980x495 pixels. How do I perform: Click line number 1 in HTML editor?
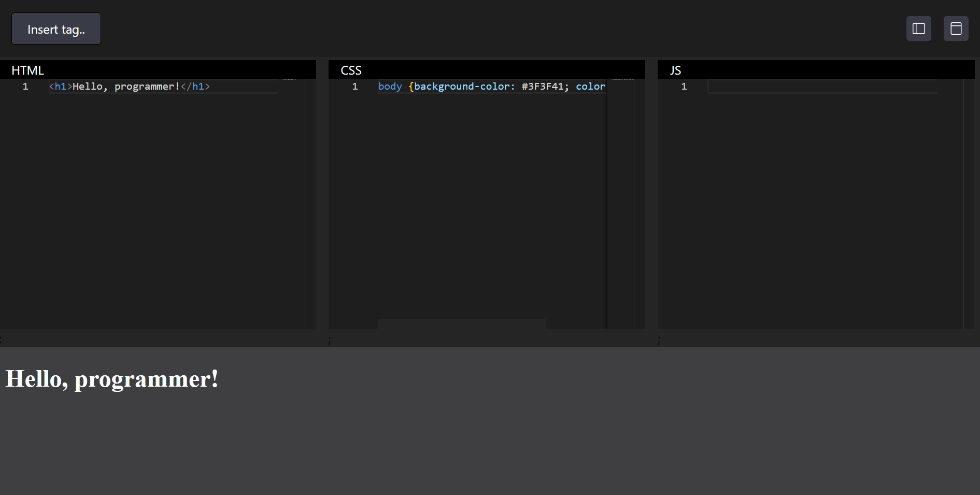25,87
